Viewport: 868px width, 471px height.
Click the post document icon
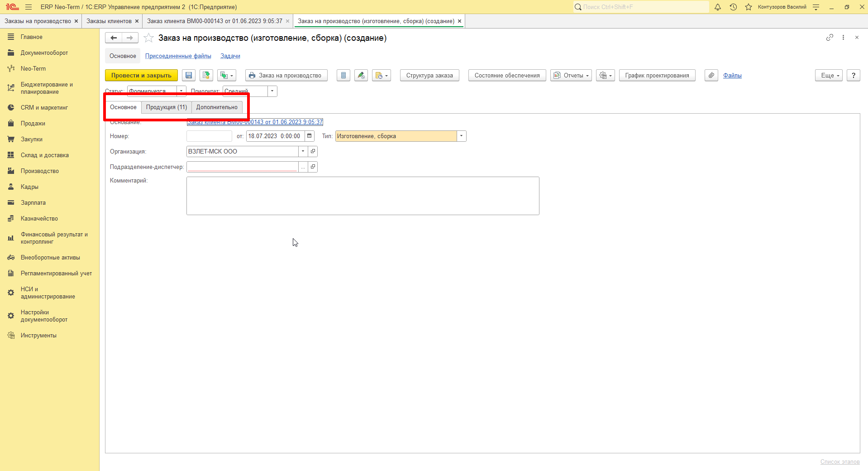click(206, 76)
